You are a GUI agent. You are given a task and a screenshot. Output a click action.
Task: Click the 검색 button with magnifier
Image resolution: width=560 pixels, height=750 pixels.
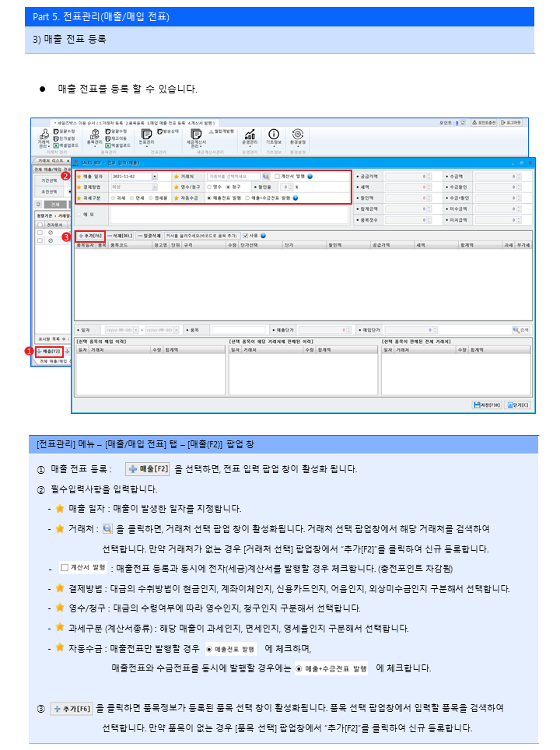coord(521,330)
